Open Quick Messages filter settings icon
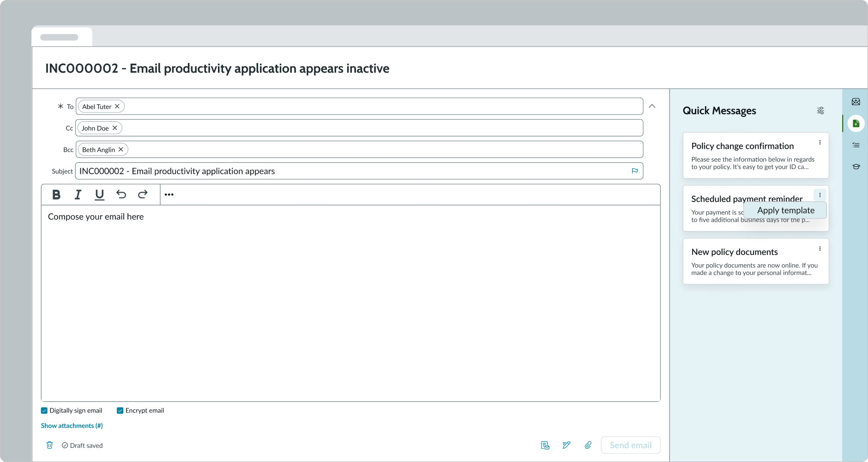 820,111
